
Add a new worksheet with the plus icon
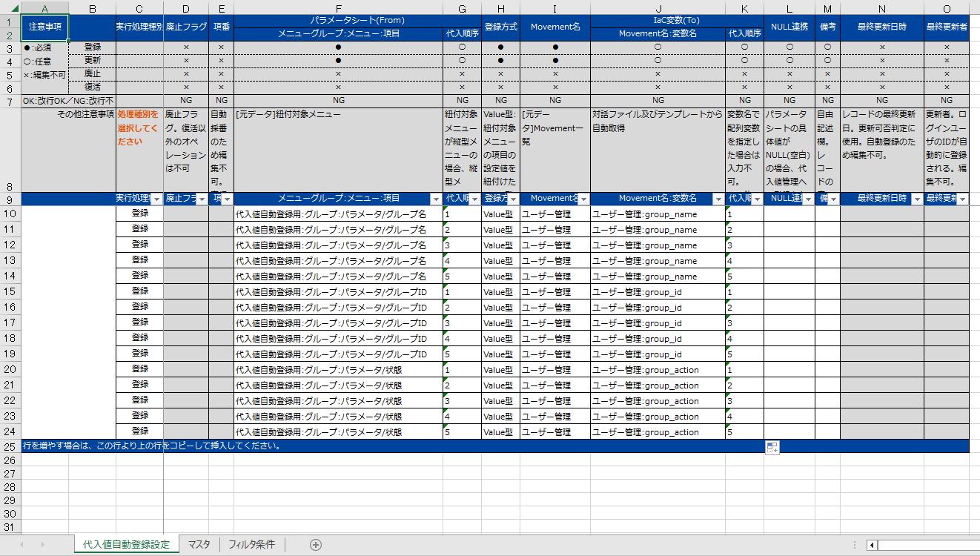(x=315, y=543)
